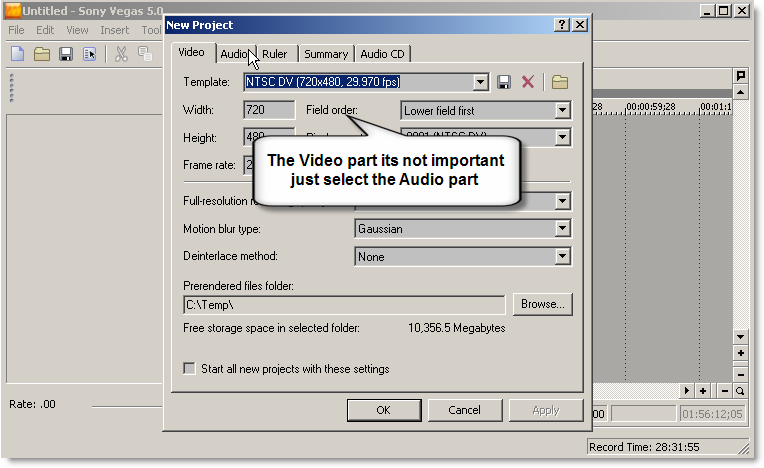The height and width of the screenshot is (468, 764).
Task: Click the 00:00:59;28 timeline ruler mark
Action: [651, 107]
